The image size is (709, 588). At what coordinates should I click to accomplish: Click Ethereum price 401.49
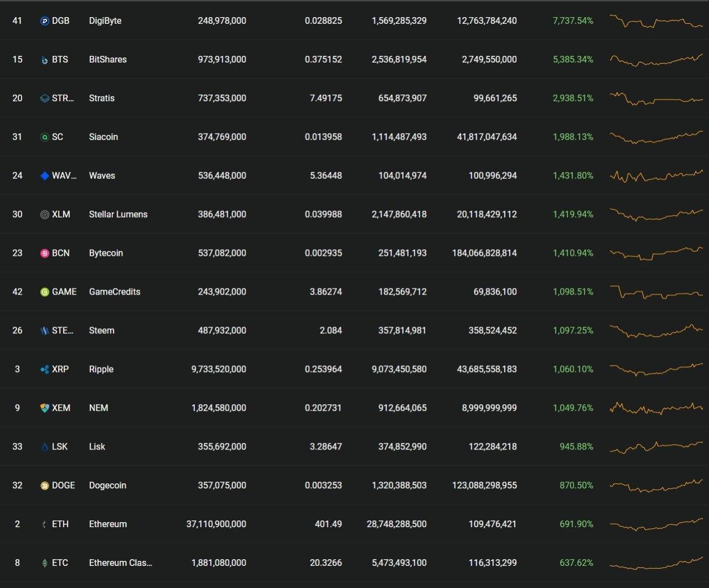pos(328,524)
